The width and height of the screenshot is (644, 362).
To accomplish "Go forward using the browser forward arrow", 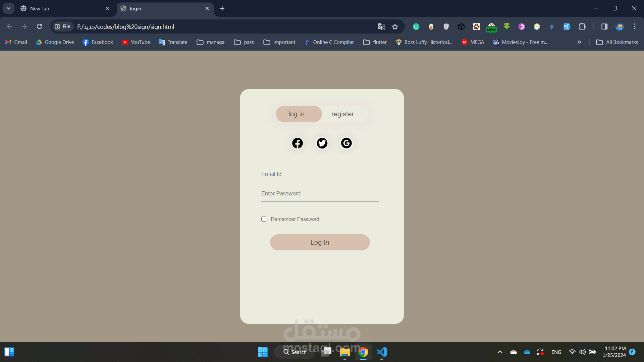I will [x=24, y=26].
